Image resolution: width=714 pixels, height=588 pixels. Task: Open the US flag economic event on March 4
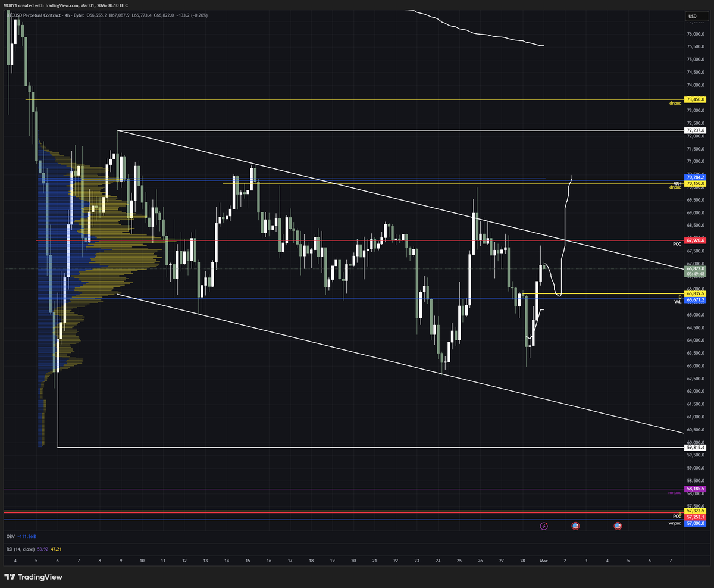[x=618, y=526]
